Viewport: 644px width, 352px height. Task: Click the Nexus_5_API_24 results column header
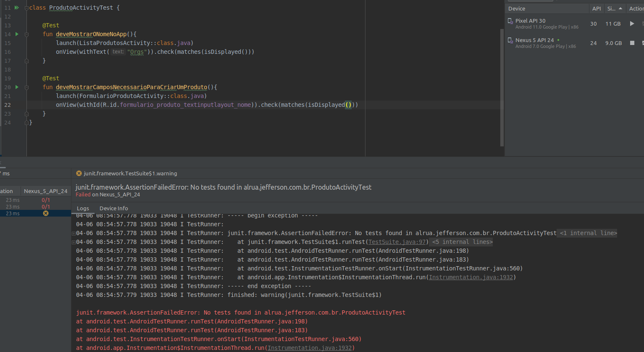coord(45,191)
